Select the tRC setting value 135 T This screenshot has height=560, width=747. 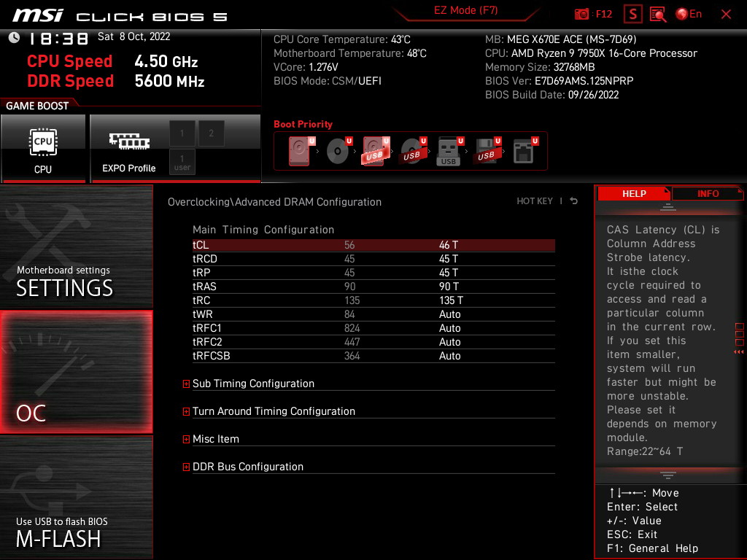click(451, 300)
